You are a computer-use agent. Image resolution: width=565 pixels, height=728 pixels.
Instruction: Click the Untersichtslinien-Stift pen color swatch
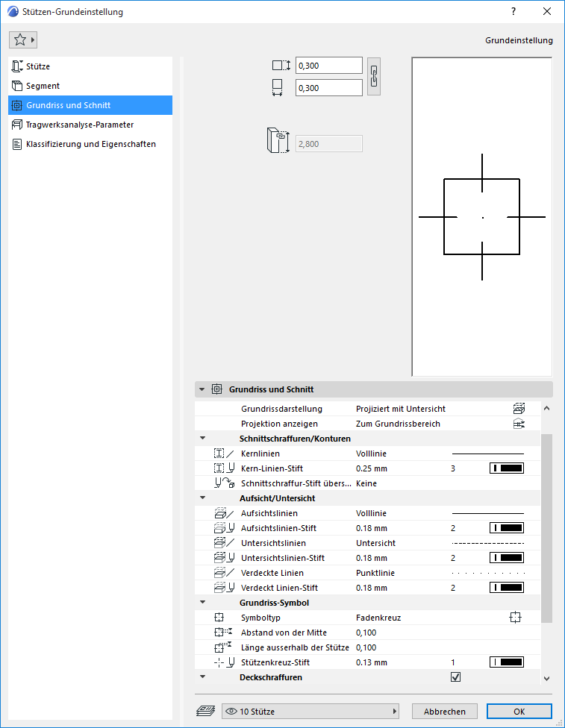[x=507, y=558]
